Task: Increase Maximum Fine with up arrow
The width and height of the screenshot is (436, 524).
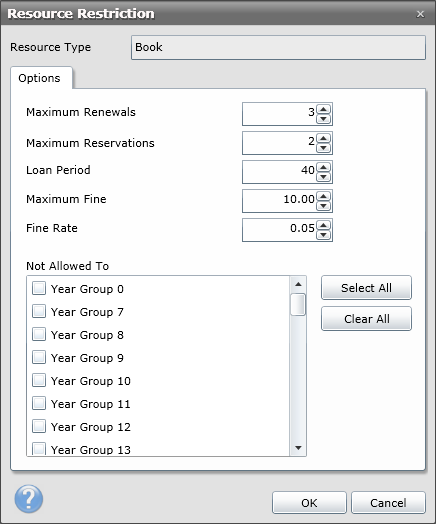Action: (323, 196)
